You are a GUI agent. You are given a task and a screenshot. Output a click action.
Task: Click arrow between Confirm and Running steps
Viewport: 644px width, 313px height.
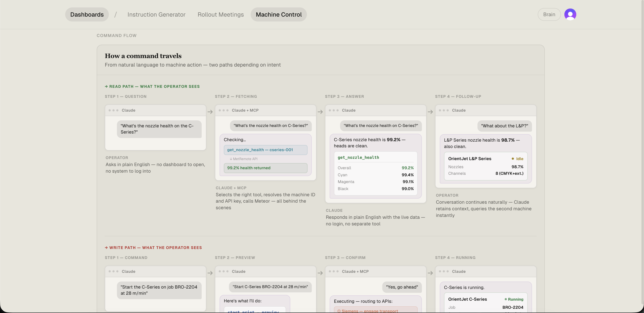point(430,273)
